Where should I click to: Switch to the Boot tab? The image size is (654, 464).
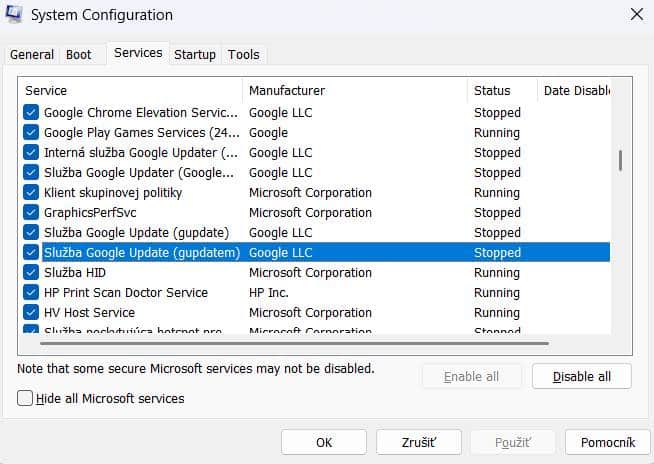pos(78,55)
